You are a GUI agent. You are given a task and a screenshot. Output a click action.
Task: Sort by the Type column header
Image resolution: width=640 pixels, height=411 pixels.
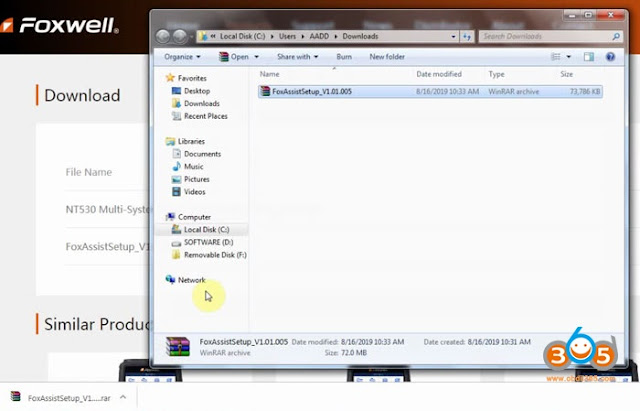tap(496, 74)
